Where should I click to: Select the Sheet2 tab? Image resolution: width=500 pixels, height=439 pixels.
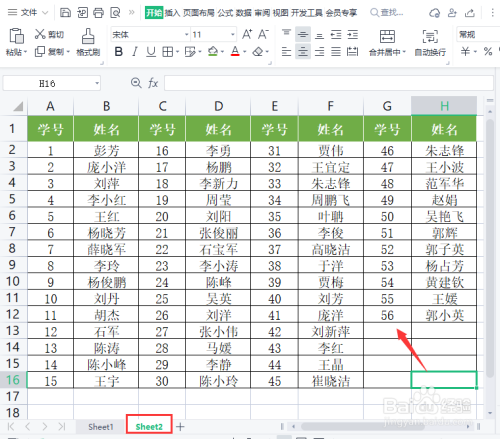coord(149,427)
